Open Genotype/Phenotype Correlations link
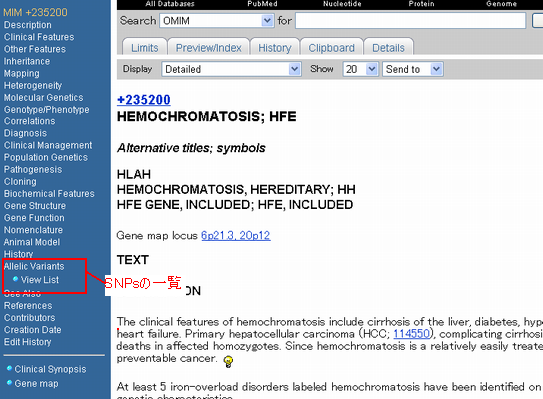 (x=46, y=115)
